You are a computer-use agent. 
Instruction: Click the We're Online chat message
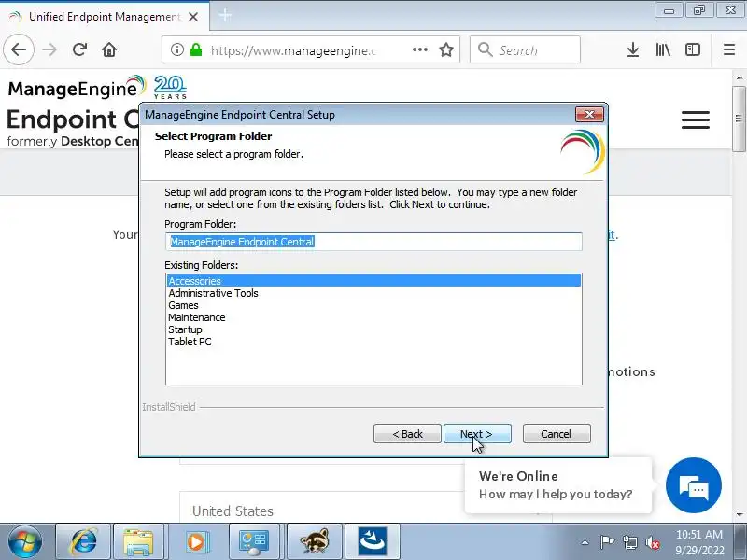coord(557,485)
